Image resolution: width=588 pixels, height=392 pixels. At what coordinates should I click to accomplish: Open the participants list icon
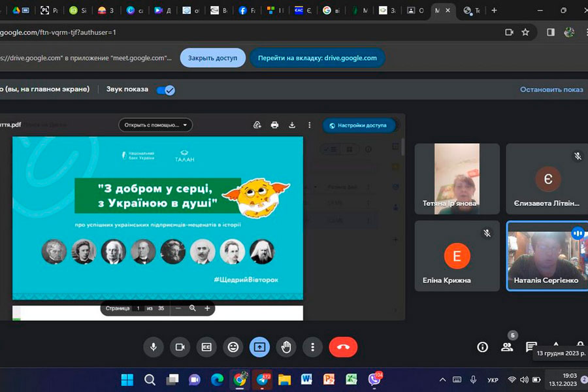(x=507, y=347)
